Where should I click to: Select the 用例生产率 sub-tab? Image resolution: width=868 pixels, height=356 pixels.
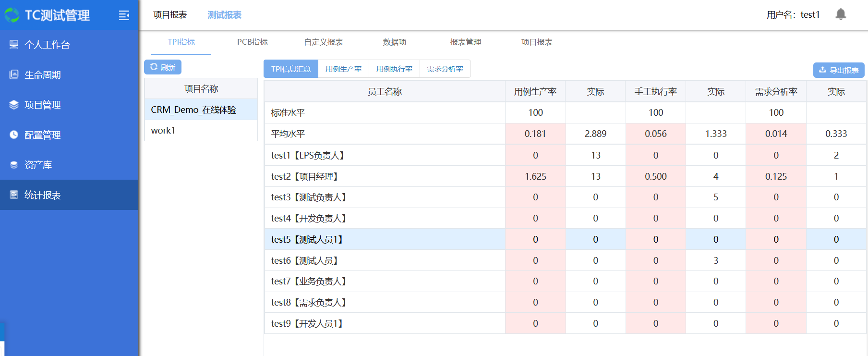tap(343, 69)
